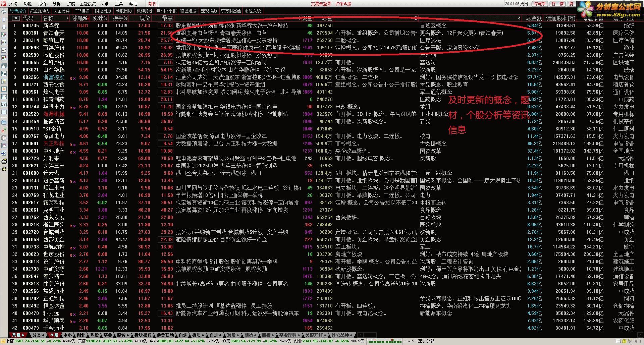Switch to the 资金驱动力 tab

pyautogui.click(x=40, y=11)
